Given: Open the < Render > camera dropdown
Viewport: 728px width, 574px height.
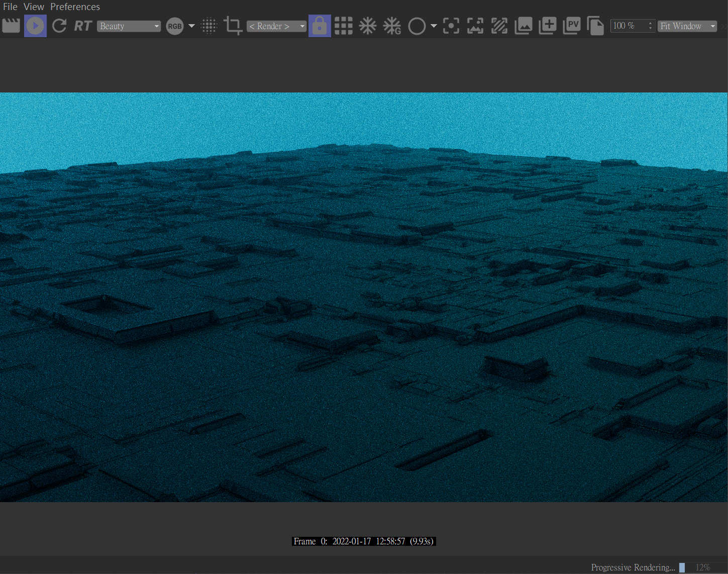Looking at the screenshot, I should click(276, 26).
